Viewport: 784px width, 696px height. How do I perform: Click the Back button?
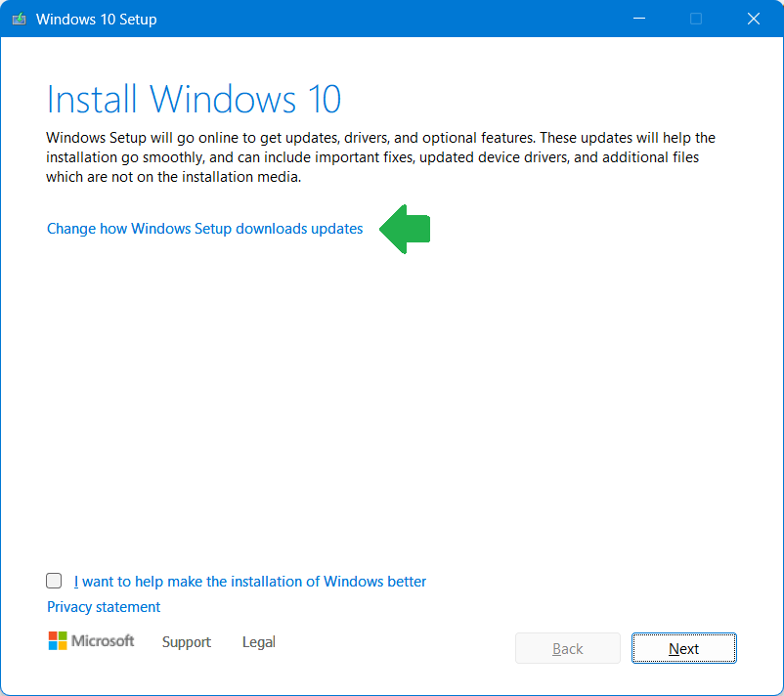tap(568, 648)
